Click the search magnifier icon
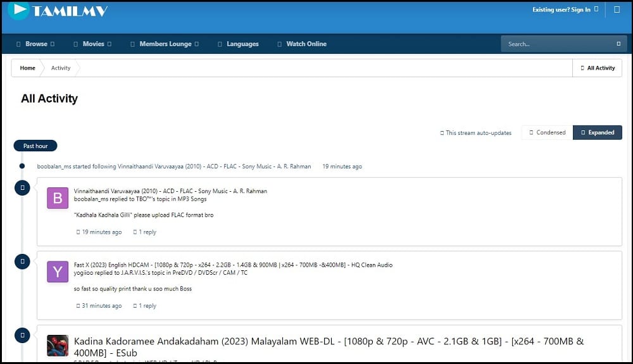 tap(618, 44)
